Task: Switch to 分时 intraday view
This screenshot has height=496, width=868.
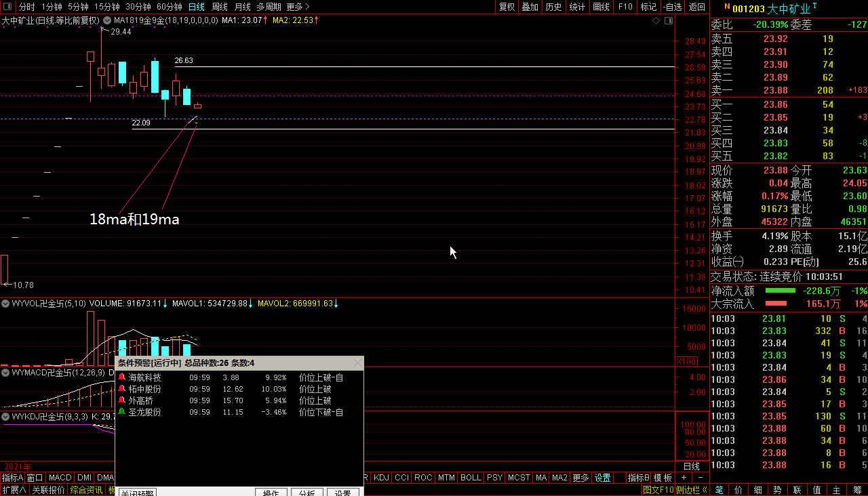Action: [x=26, y=7]
